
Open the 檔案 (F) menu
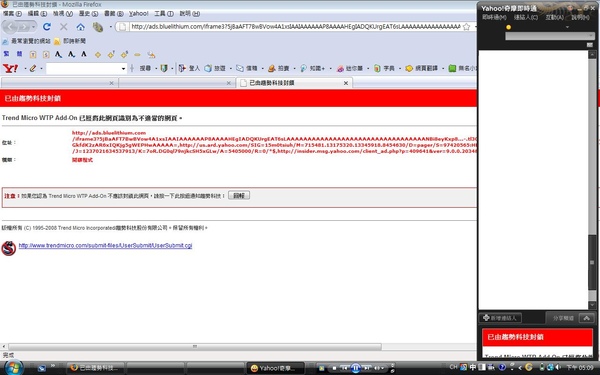[x=12, y=13]
